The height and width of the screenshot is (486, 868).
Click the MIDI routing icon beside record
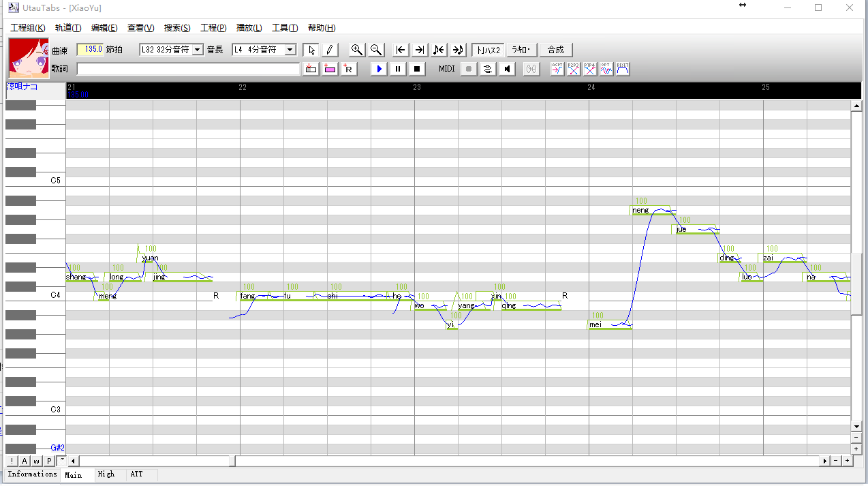(488, 69)
